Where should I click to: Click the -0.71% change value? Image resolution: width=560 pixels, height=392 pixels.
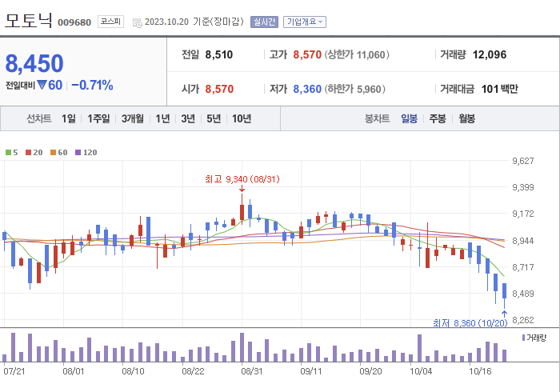pyautogui.click(x=92, y=86)
